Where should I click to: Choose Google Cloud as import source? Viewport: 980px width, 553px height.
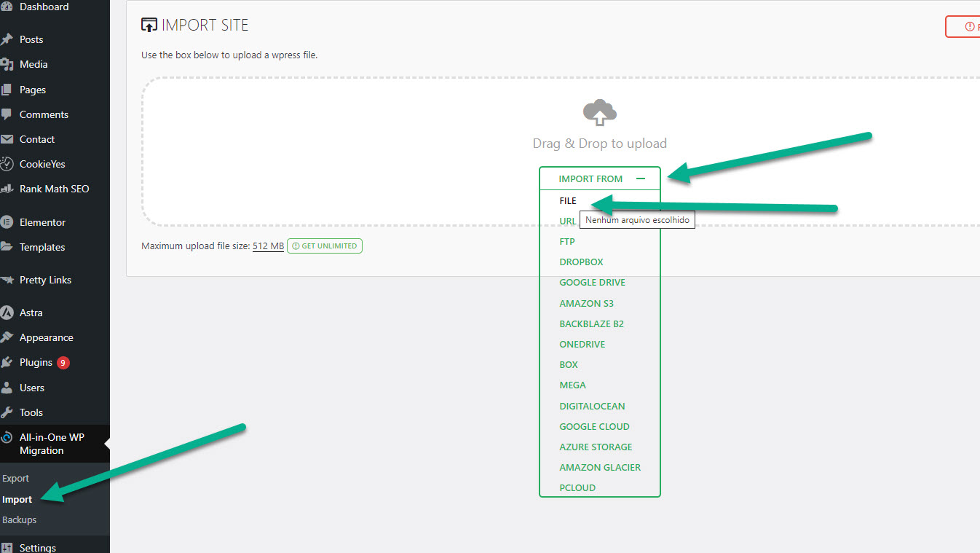coord(594,426)
